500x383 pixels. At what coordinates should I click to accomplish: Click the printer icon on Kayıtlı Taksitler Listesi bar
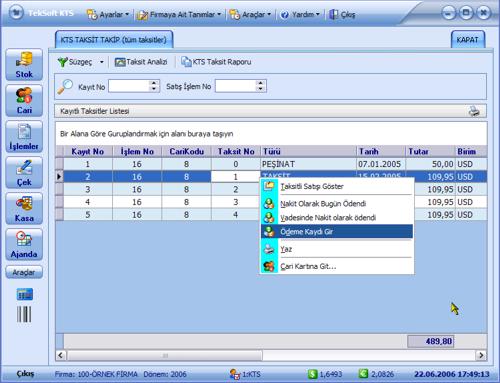click(474, 111)
